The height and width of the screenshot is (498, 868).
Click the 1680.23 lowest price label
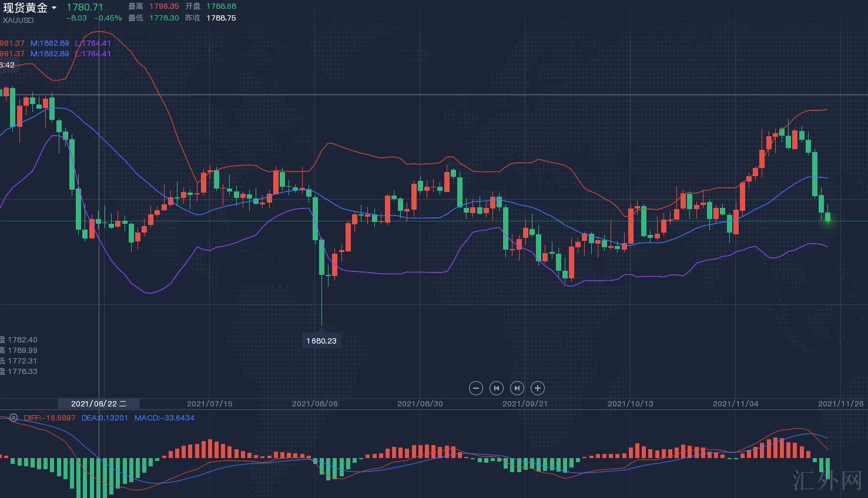(x=321, y=341)
